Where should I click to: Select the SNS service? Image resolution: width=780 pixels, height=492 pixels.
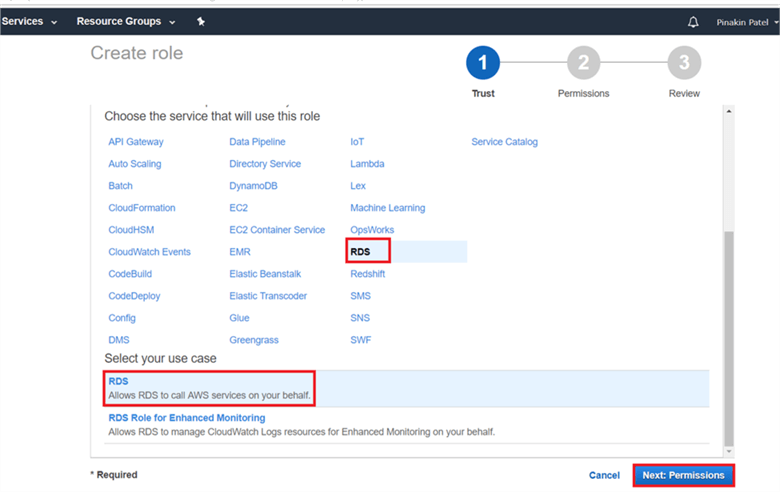click(360, 318)
